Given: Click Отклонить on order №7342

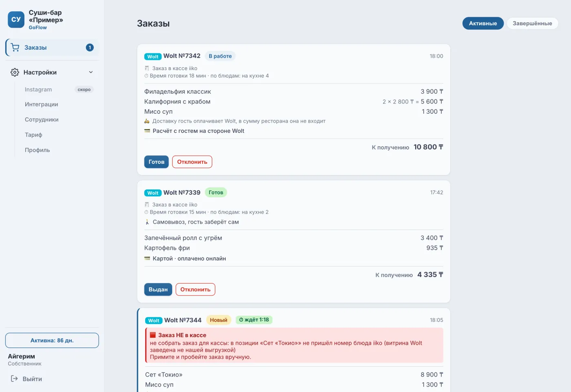Looking at the screenshot, I should pos(192,162).
